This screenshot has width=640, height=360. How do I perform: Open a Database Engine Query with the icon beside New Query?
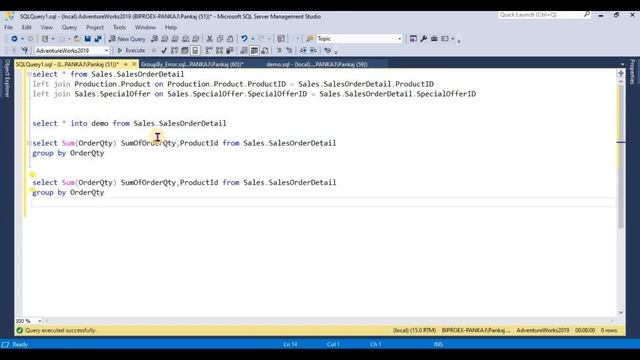pos(154,38)
